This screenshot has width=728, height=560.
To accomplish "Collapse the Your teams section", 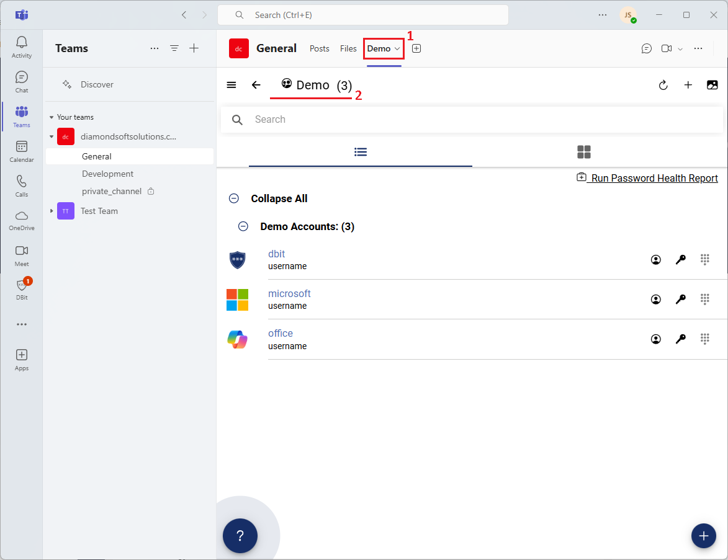I will 52,117.
